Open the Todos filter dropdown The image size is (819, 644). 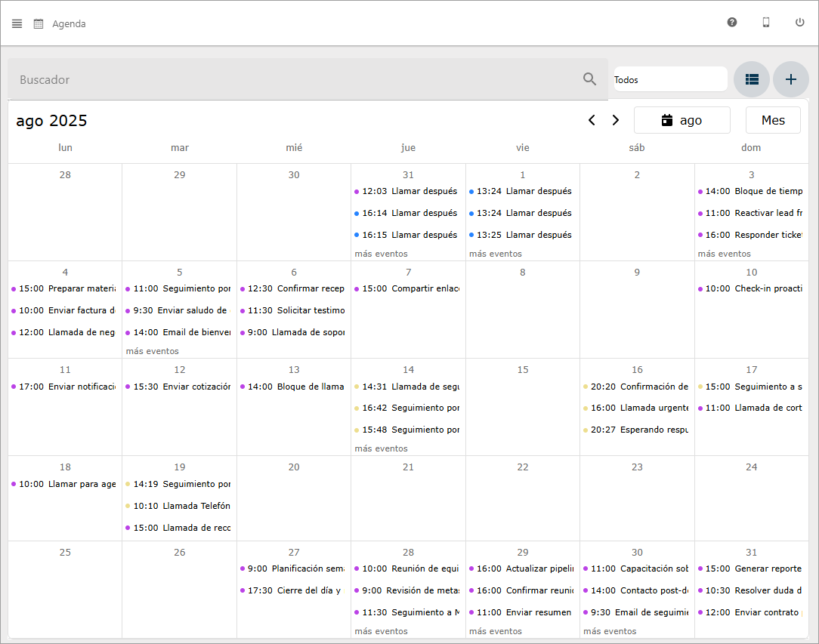(x=669, y=79)
